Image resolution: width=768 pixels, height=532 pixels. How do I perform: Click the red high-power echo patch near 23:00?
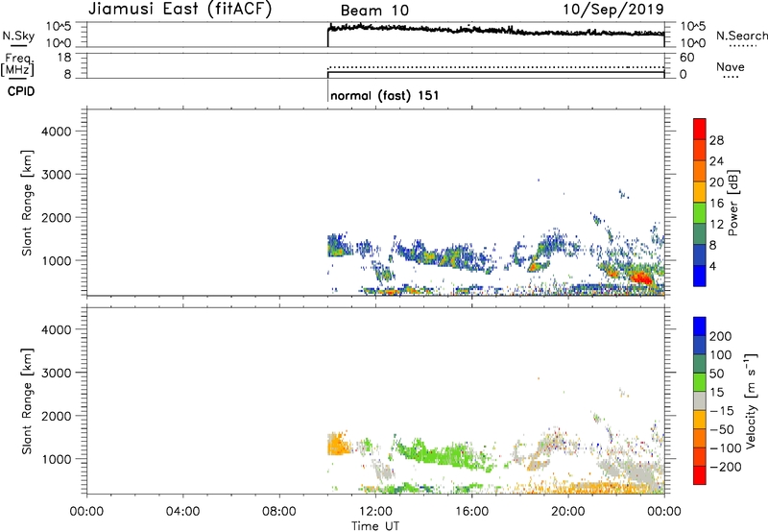641,278
